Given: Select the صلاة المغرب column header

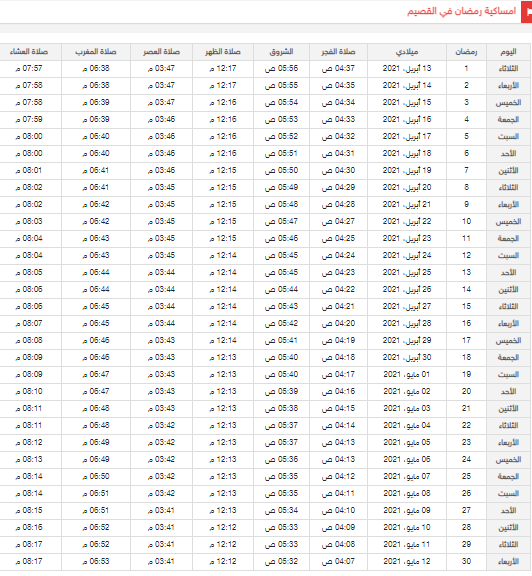Looking at the screenshot, I should coord(96,52).
